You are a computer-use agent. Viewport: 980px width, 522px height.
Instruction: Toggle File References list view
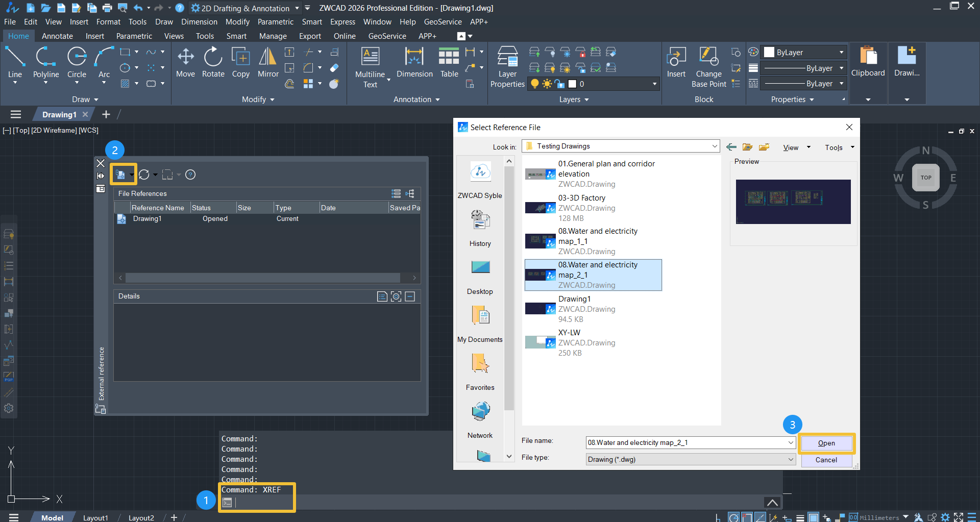(x=396, y=193)
